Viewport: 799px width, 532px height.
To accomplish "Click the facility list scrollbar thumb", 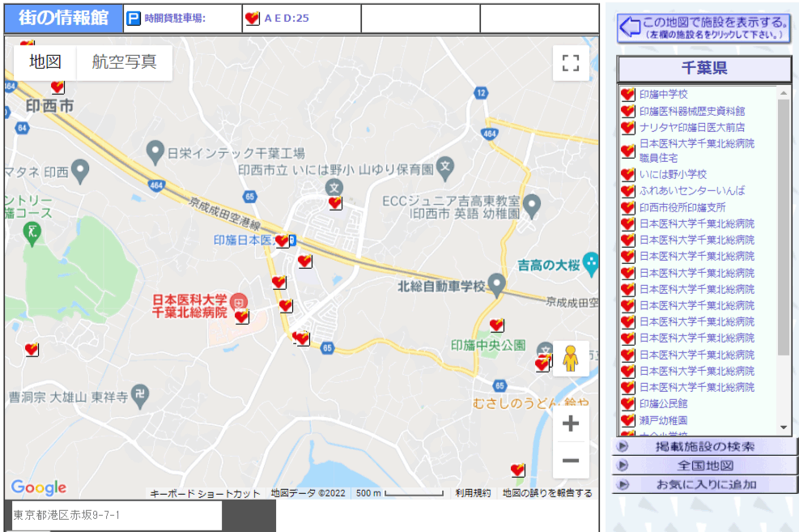I will pyautogui.click(x=784, y=228).
